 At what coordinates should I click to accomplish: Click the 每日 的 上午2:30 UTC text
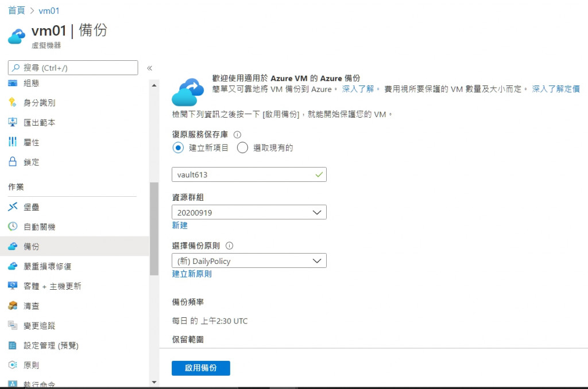[x=210, y=321]
